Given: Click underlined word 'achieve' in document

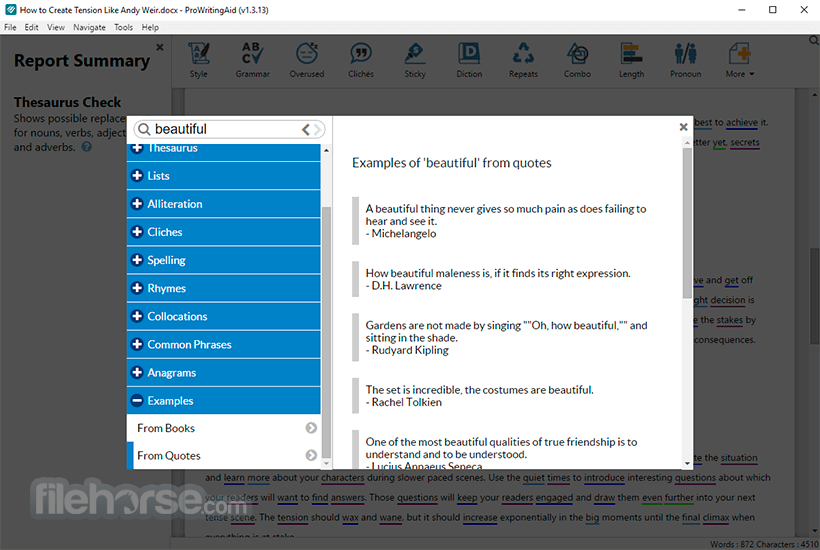Looking at the screenshot, I should coord(742,122).
